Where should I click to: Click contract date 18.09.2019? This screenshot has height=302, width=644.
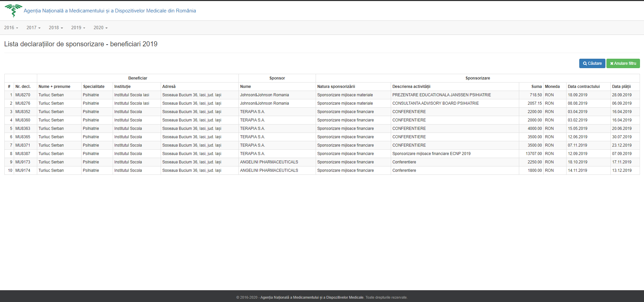point(578,95)
